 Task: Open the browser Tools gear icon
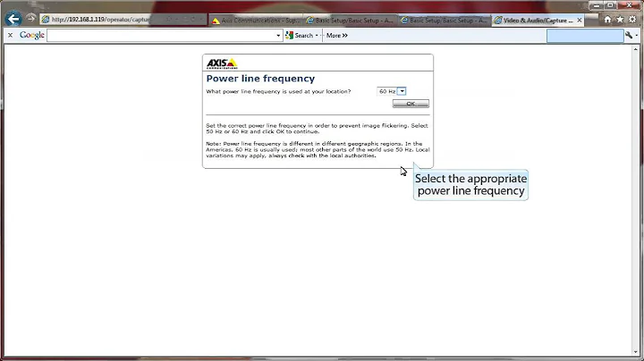(x=632, y=20)
